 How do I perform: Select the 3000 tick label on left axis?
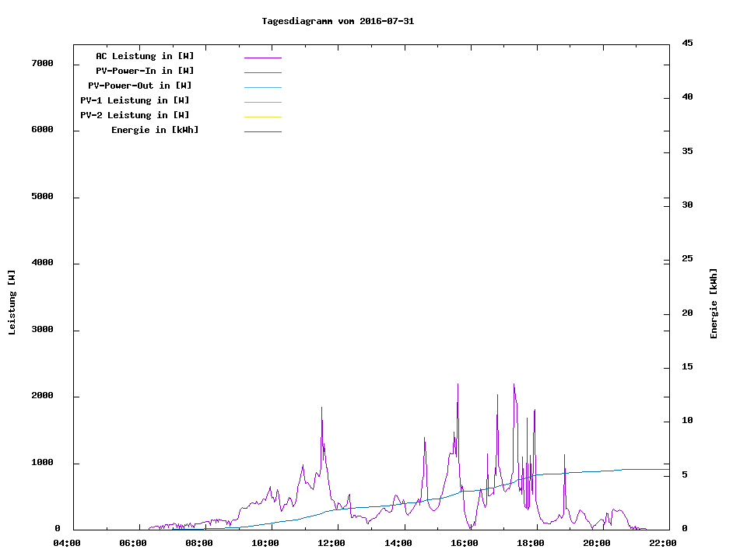[x=42, y=330]
